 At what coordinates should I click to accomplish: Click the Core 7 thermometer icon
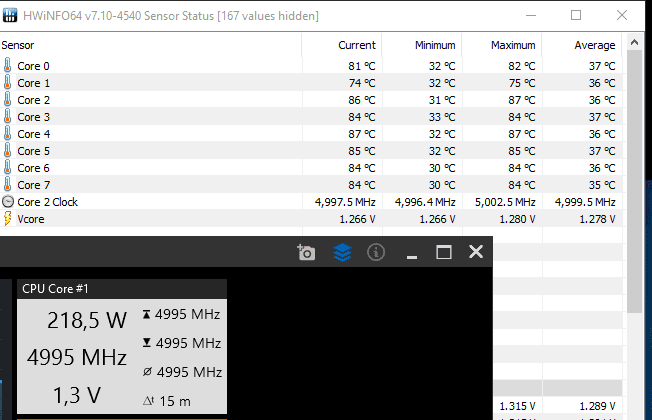coord(7,185)
